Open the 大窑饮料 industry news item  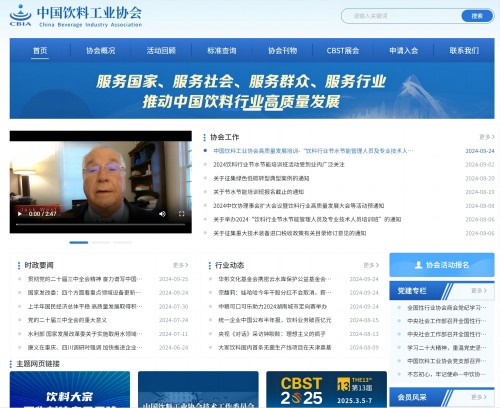pos(275,347)
